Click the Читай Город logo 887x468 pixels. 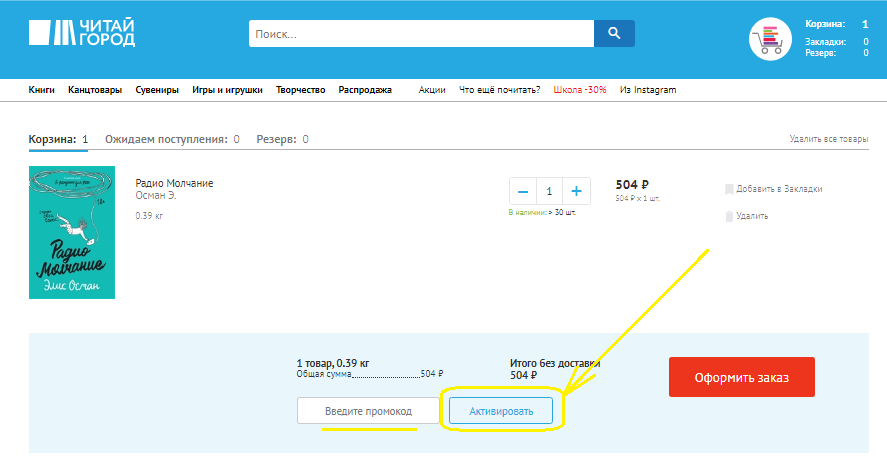[82, 33]
